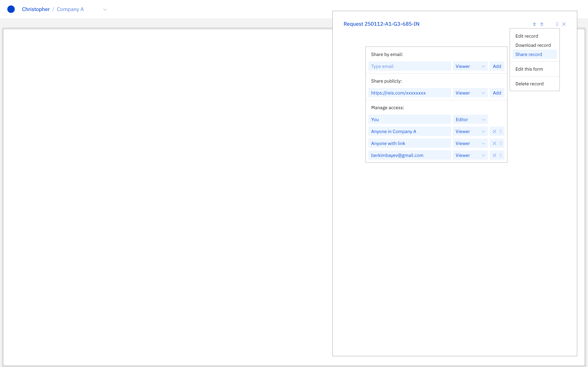
Task: Select Edit record from the menu
Action: point(526,36)
